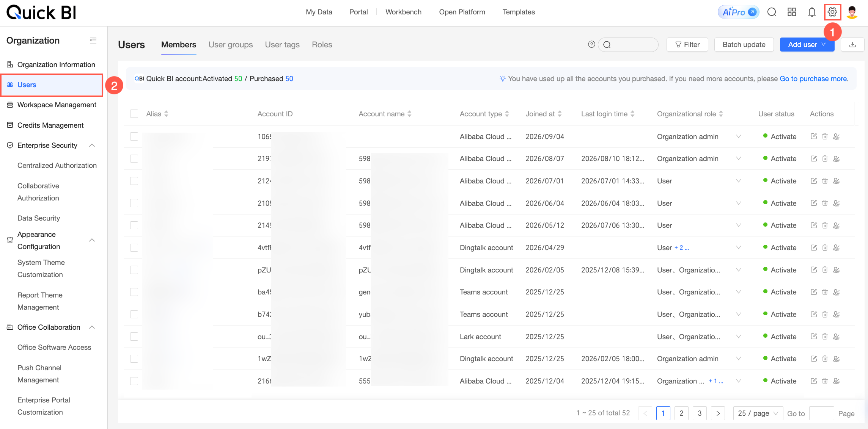This screenshot has width=868, height=429.
Task: Check the row joined 2026/06/04
Action: click(x=134, y=203)
